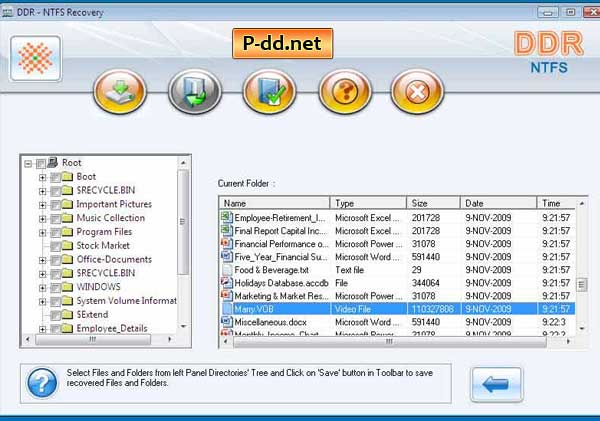Sort by the Size column header
Viewport: 600px width, 421px height.
433,203
